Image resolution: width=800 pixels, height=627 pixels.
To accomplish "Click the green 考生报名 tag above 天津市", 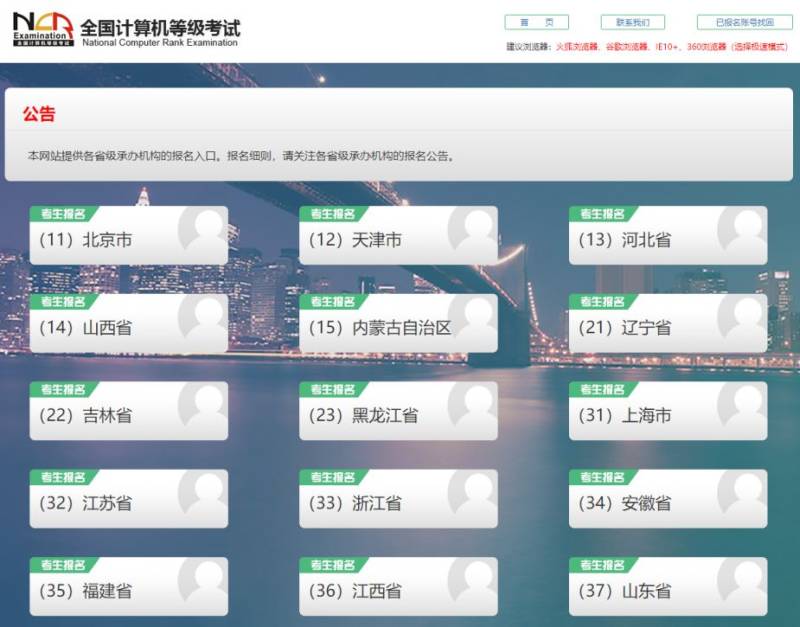I will tap(333, 214).
